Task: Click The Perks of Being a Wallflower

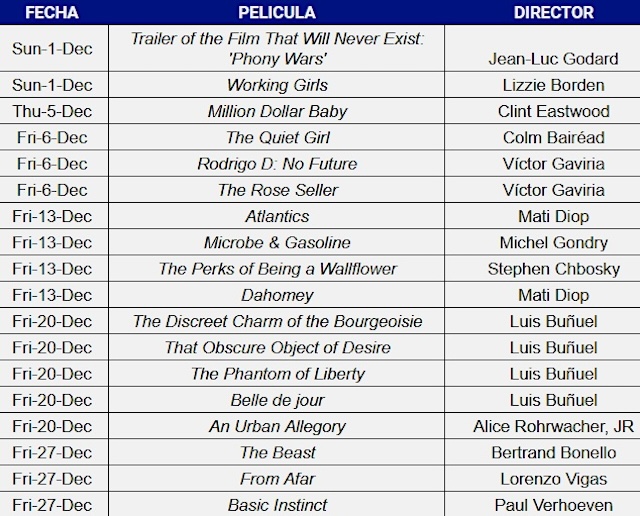Action: pos(277,269)
